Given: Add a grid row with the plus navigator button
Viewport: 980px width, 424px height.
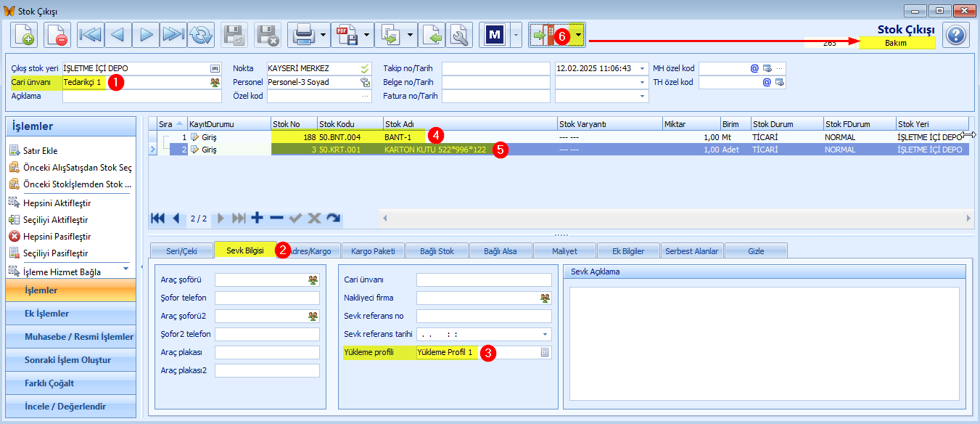Looking at the screenshot, I should [257, 218].
